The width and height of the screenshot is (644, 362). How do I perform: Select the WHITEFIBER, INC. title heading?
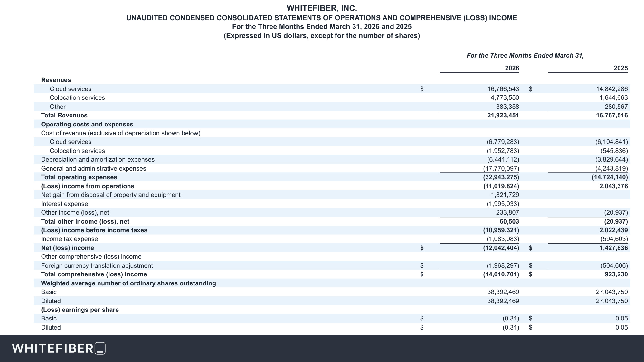(x=322, y=8)
